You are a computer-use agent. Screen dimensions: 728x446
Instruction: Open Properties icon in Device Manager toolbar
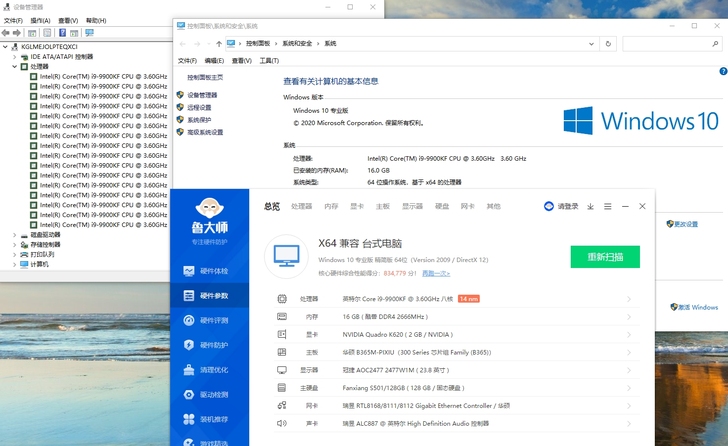[47, 33]
